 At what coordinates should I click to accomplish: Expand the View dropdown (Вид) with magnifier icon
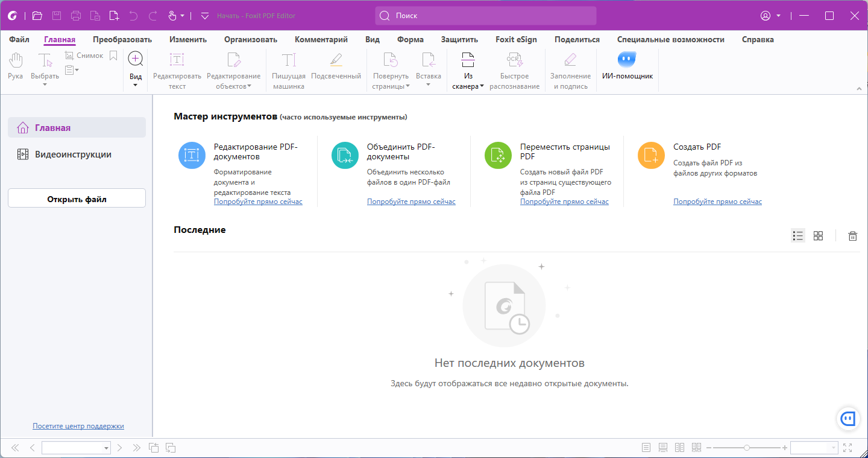135,68
